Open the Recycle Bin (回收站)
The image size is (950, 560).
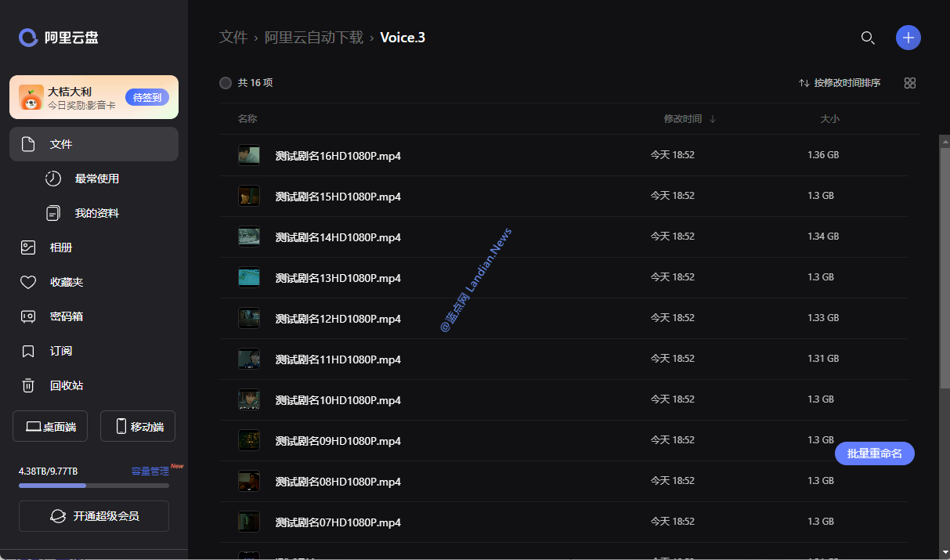click(66, 385)
